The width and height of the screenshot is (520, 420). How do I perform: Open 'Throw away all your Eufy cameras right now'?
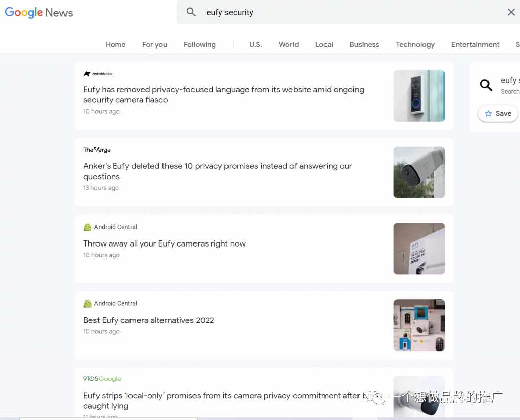(x=165, y=243)
